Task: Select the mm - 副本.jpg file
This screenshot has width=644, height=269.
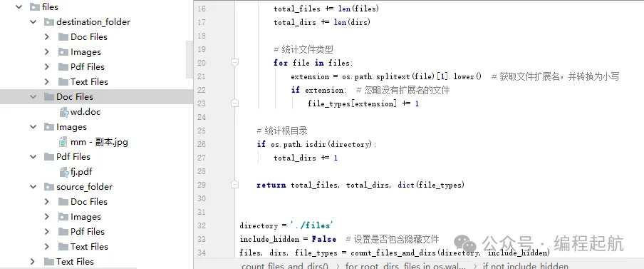Action: click(x=99, y=142)
